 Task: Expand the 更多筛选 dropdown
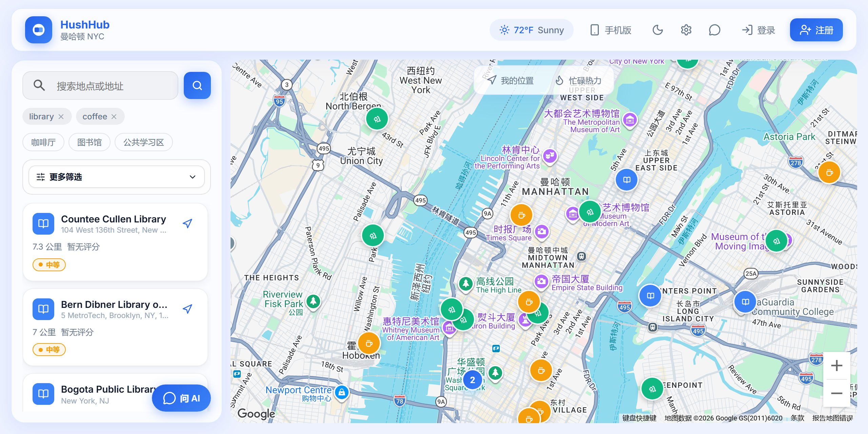[x=117, y=177]
